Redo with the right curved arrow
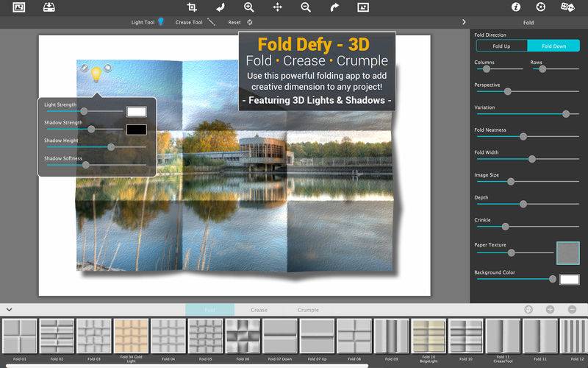This screenshot has height=368, width=588. point(334,7)
